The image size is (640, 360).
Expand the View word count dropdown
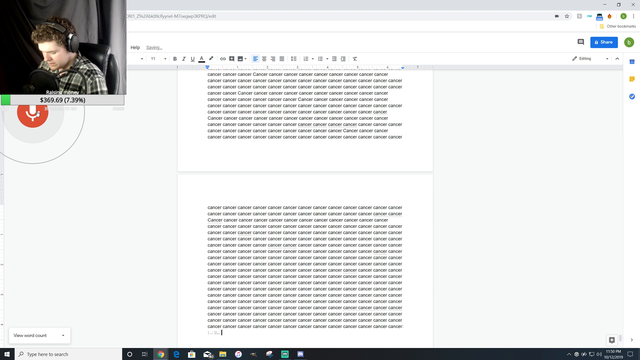pyautogui.click(x=63, y=336)
